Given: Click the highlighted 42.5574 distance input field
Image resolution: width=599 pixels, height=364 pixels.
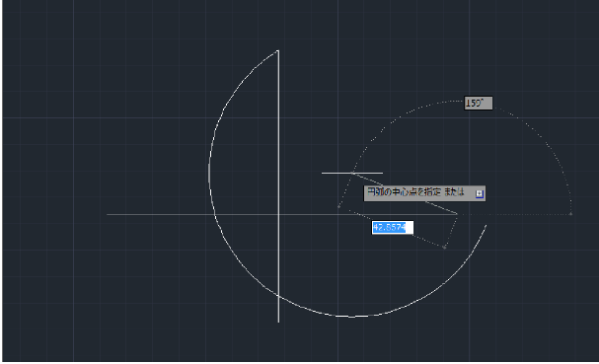Looking at the screenshot, I should pos(393,227).
